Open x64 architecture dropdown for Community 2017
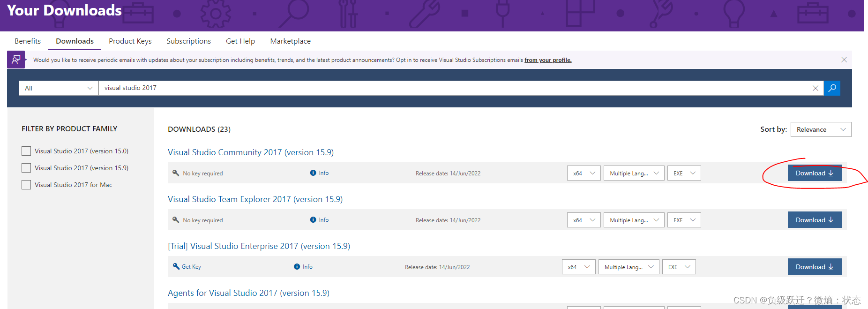The image size is (868, 309). [584, 173]
